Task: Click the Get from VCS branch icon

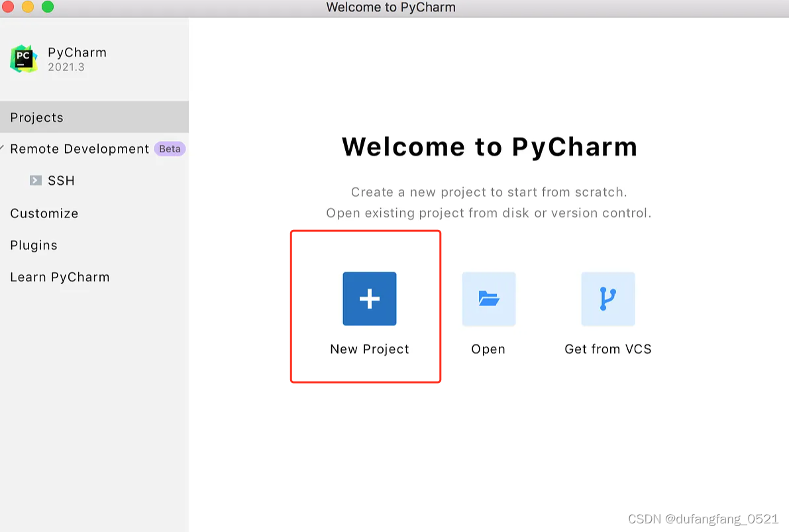Action: [x=607, y=299]
